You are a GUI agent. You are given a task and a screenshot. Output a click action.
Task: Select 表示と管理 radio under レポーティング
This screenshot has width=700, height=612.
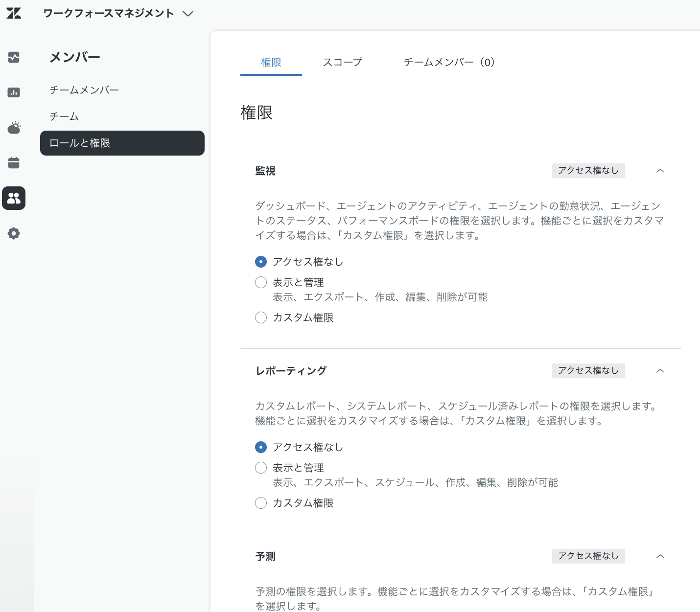(x=261, y=468)
